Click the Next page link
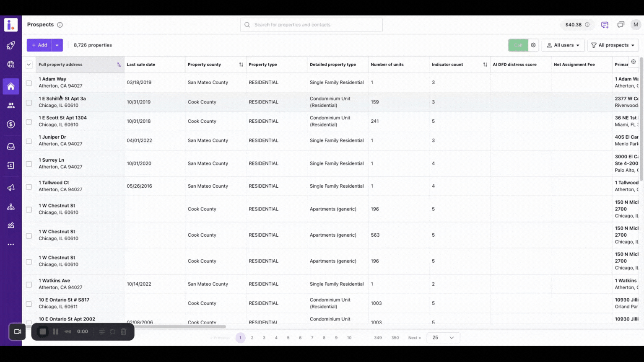This screenshot has width=644, height=362. (414, 338)
